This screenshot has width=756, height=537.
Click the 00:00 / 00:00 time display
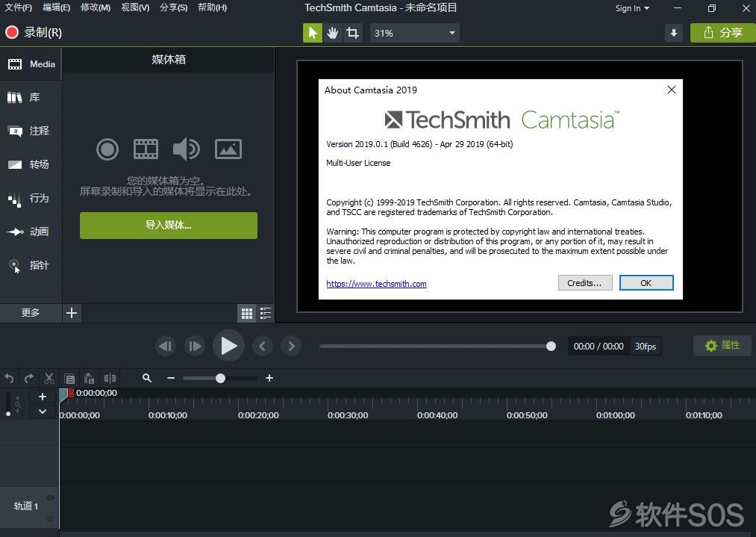point(599,347)
